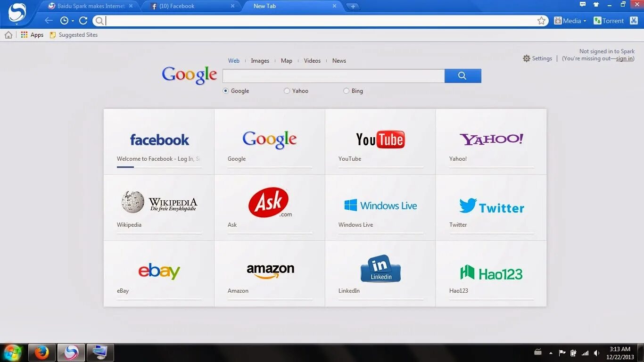Open the LinkedIn speed dial tile
This screenshot has width=644, height=362.
(x=380, y=274)
